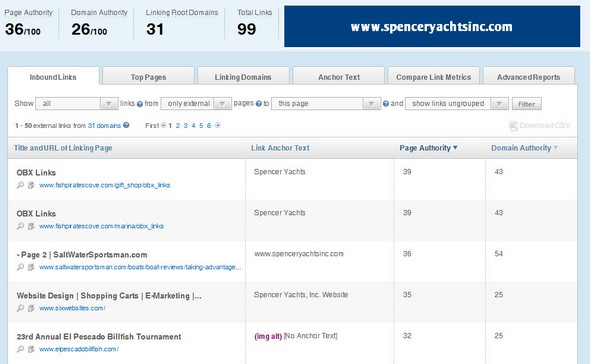Screen dimensions: 590x364
Task: Click page icon beside fishpiratescove marina link
Action: click(31, 226)
